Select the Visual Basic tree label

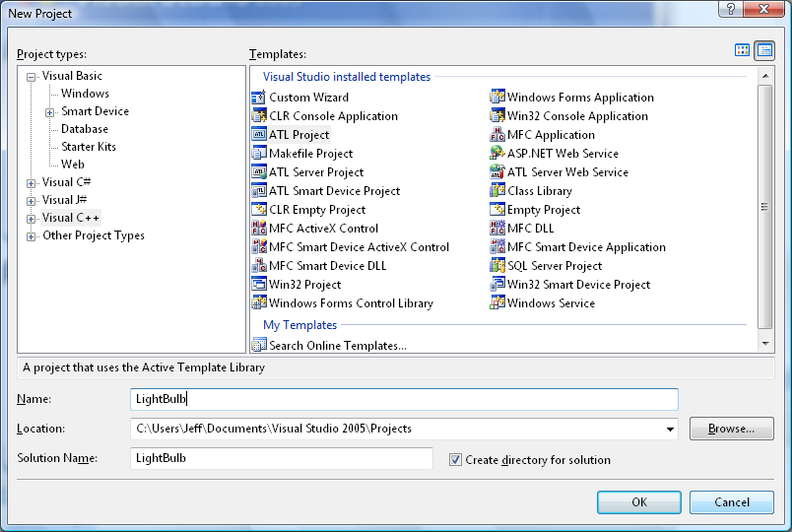pyautogui.click(x=72, y=76)
